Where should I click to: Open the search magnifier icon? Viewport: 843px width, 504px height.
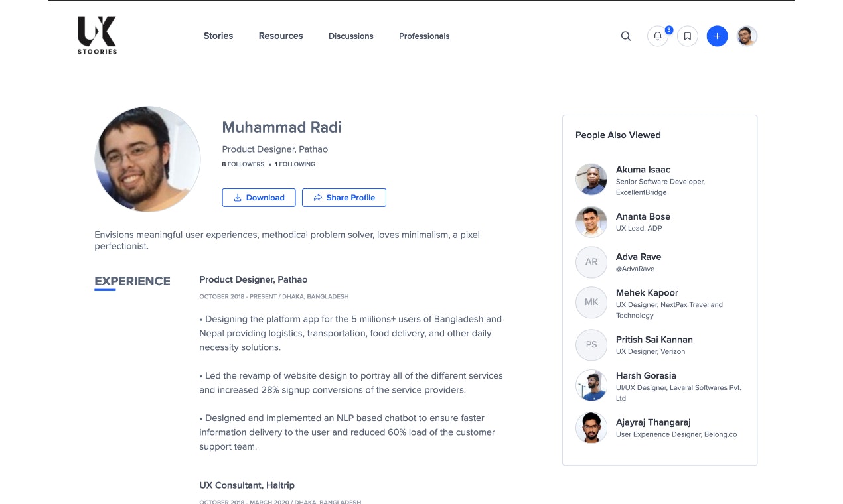click(625, 36)
